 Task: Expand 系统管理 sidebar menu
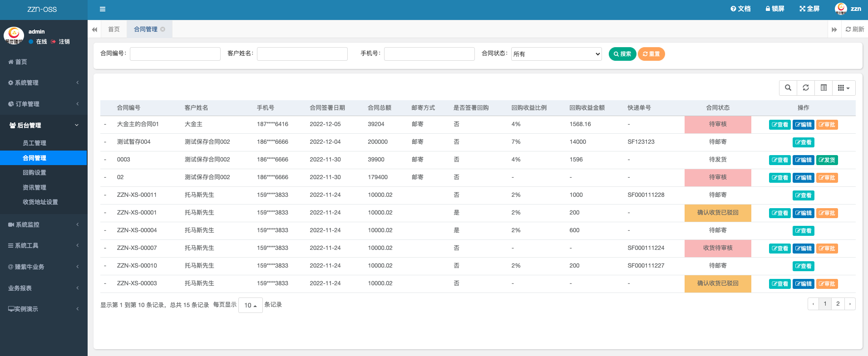(x=44, y=83)
